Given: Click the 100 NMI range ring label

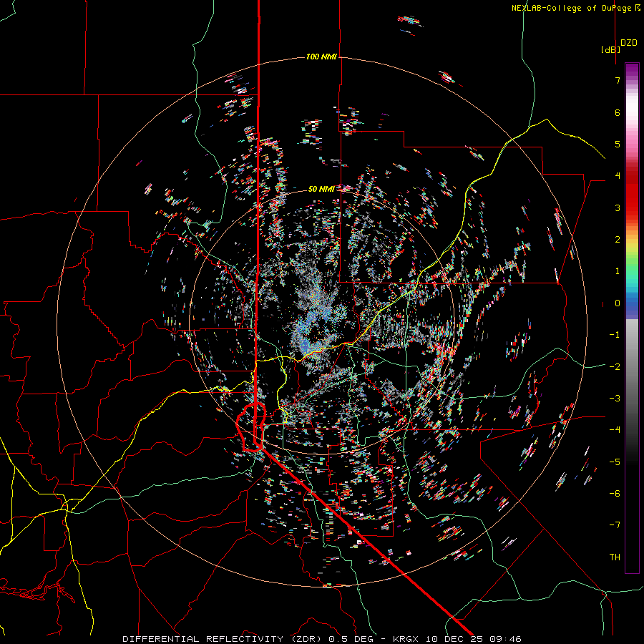Looking at the screenshot, I should [x=321, y=57].
